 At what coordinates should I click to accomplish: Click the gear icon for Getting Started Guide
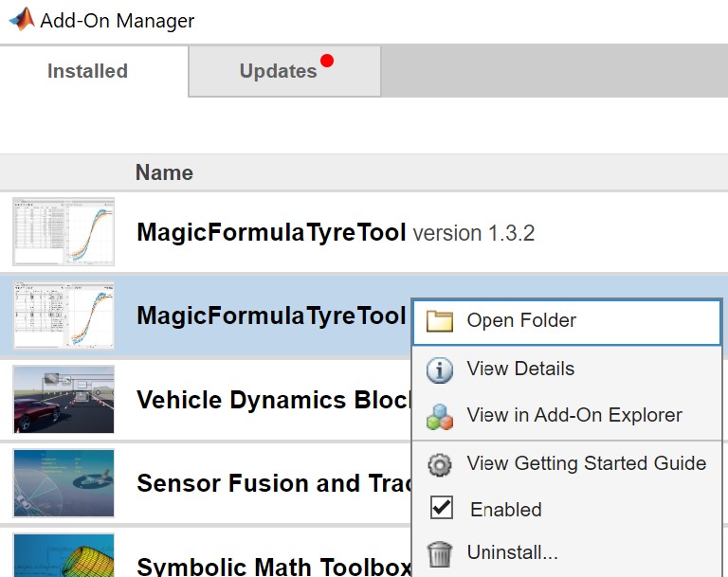[x=440, y=464]
